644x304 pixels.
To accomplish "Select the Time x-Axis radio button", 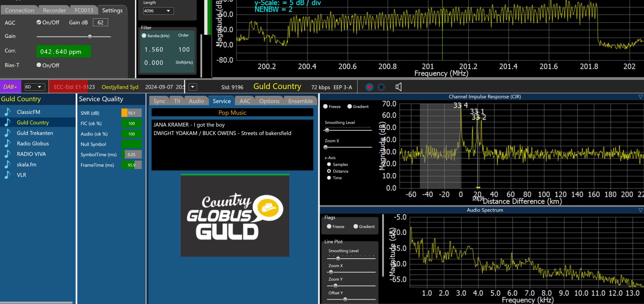I will coord(329,178).
